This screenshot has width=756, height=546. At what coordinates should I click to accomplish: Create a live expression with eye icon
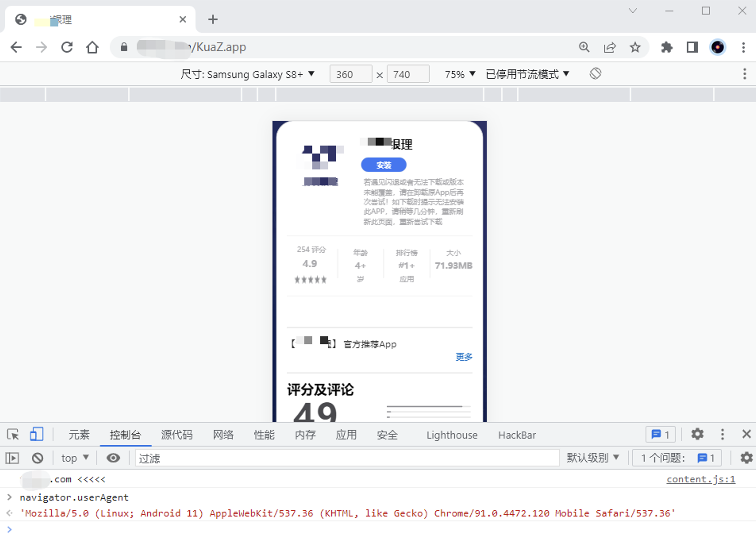click(x=113, y=458)
